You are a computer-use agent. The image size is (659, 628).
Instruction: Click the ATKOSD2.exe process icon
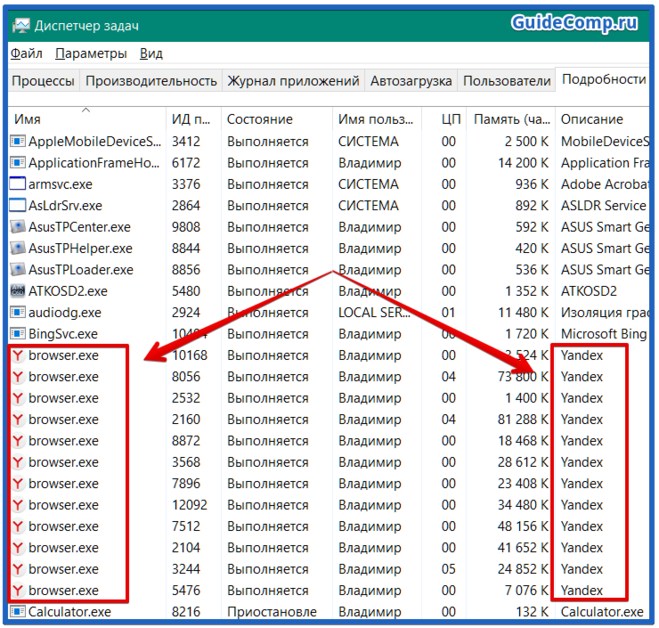[x=18, y=291]
